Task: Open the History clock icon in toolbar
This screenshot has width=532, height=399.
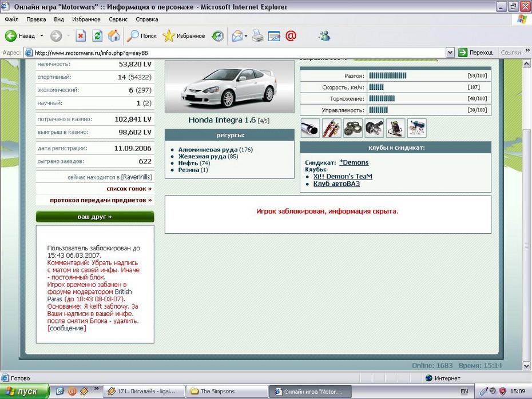Action: tap(217, 35)
